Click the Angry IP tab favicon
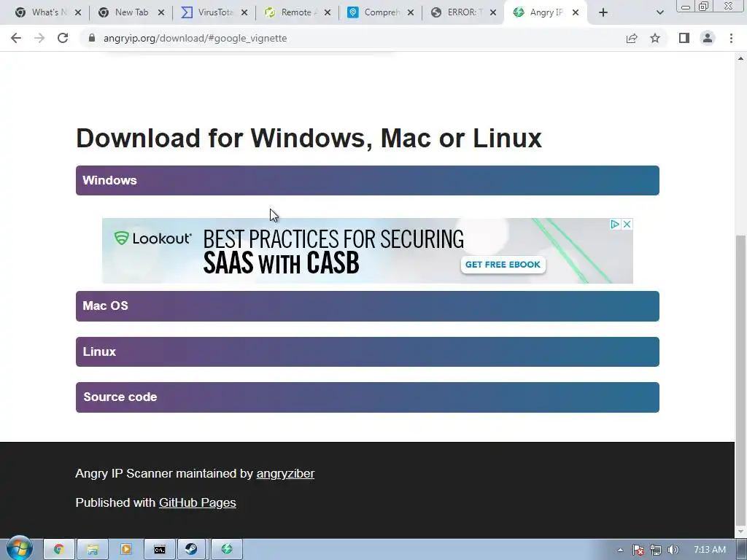Viewport: 747px width, 560px height. click(x=519, y=12)
